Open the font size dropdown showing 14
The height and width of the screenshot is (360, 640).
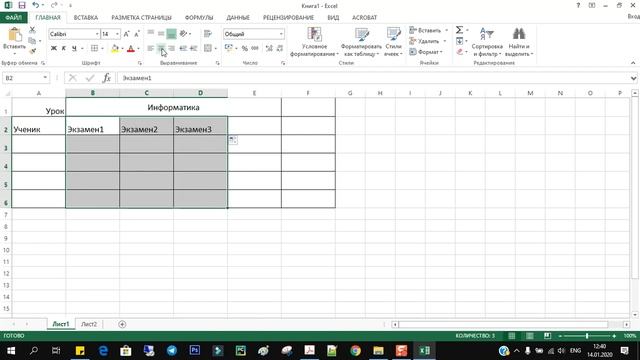117,34
